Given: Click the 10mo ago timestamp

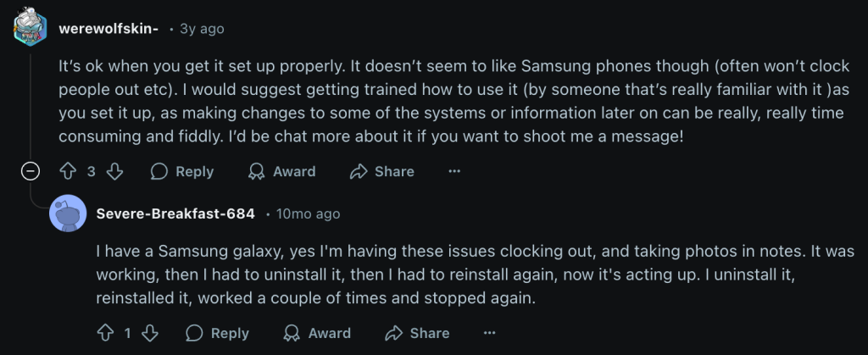Looking at the screenshot, I should [308, 214].
